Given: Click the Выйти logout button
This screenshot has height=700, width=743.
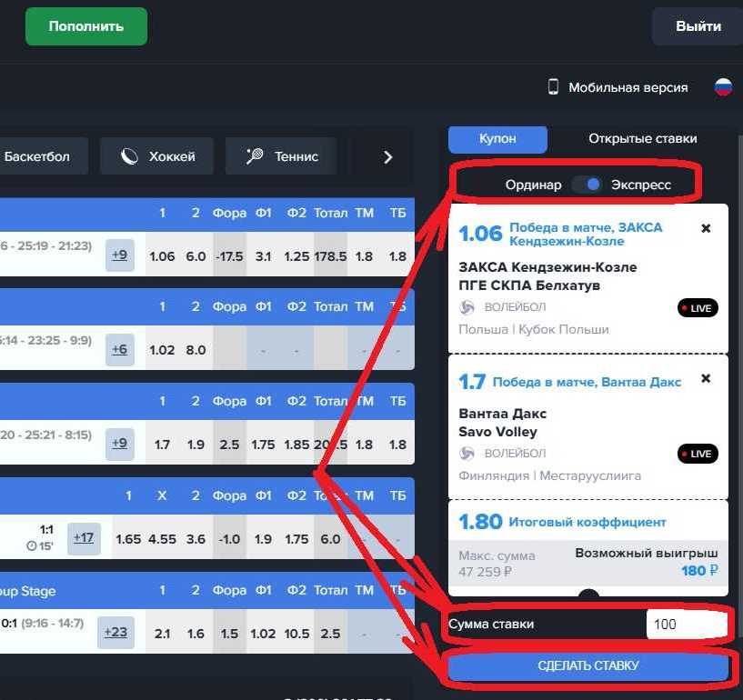Looking at the screenshot, I should point(698,26).
